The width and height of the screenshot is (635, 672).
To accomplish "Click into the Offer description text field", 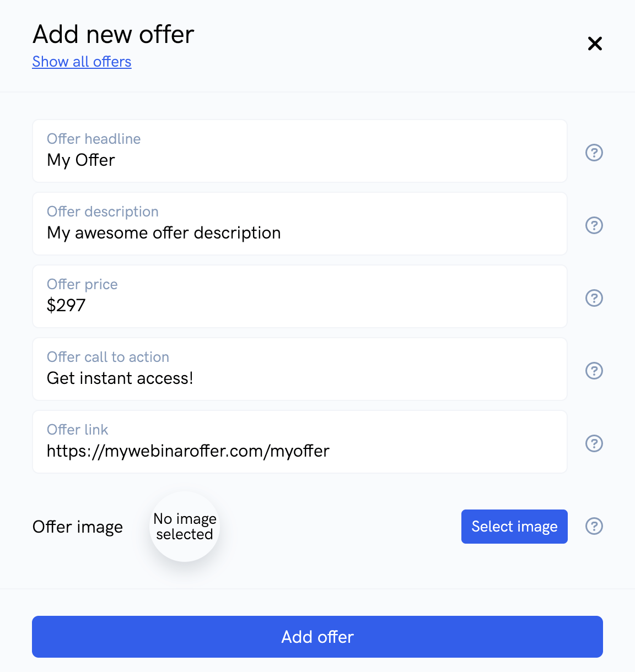I will (x=300, y=224).
